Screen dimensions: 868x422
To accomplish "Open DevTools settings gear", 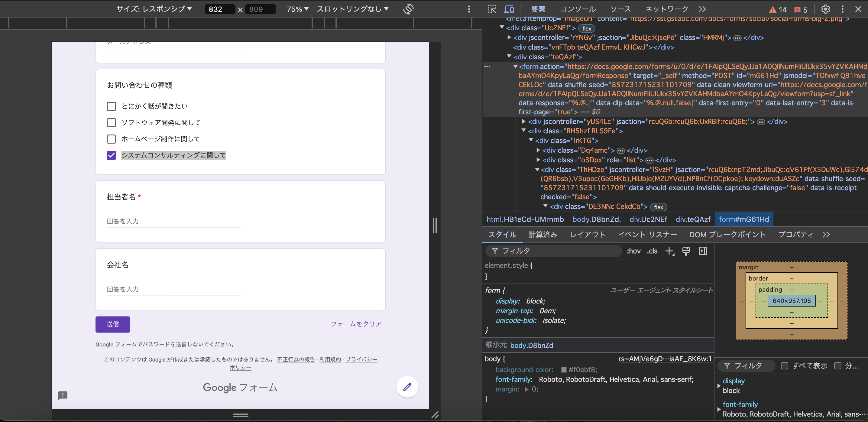I will pos(825,9).
